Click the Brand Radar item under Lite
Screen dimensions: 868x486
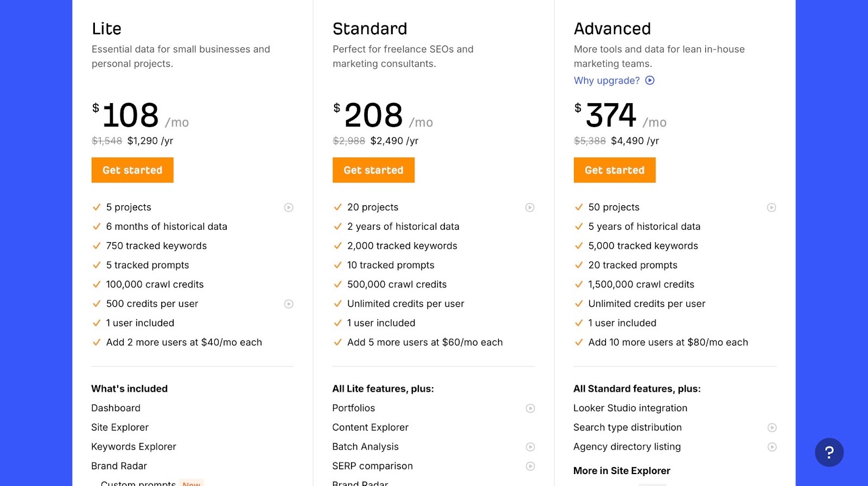coord(119,466)
